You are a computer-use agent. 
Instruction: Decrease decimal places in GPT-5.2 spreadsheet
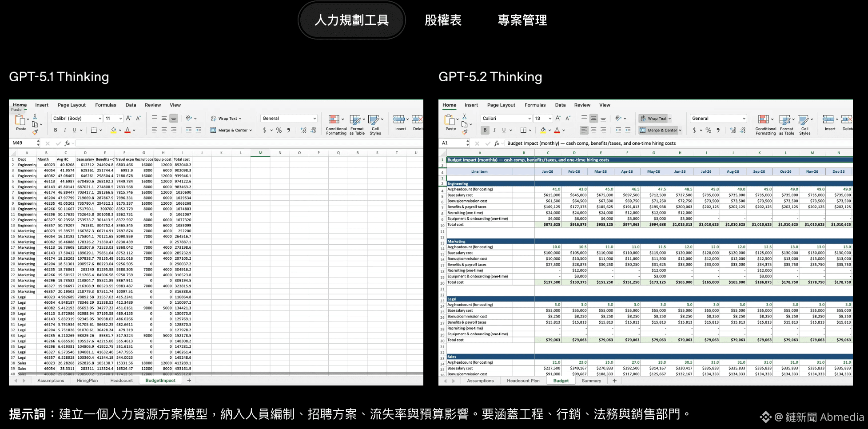tap(743, 130)
